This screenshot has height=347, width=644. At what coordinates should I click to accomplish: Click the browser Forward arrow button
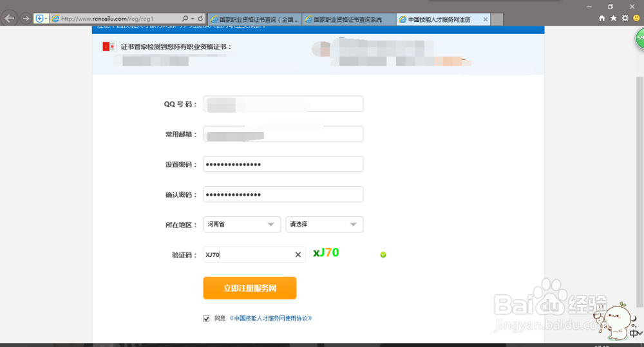pyautogui.click(x=26, y=19)
